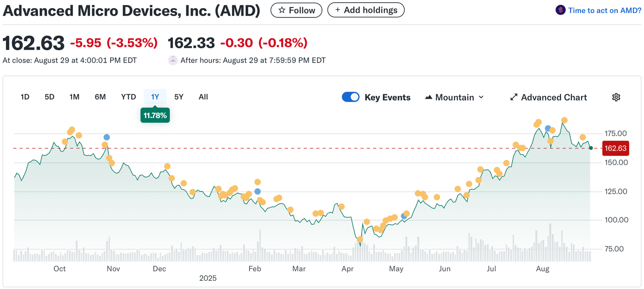
Task: Click the red 162.63 price label
Action: pos(615,148)
